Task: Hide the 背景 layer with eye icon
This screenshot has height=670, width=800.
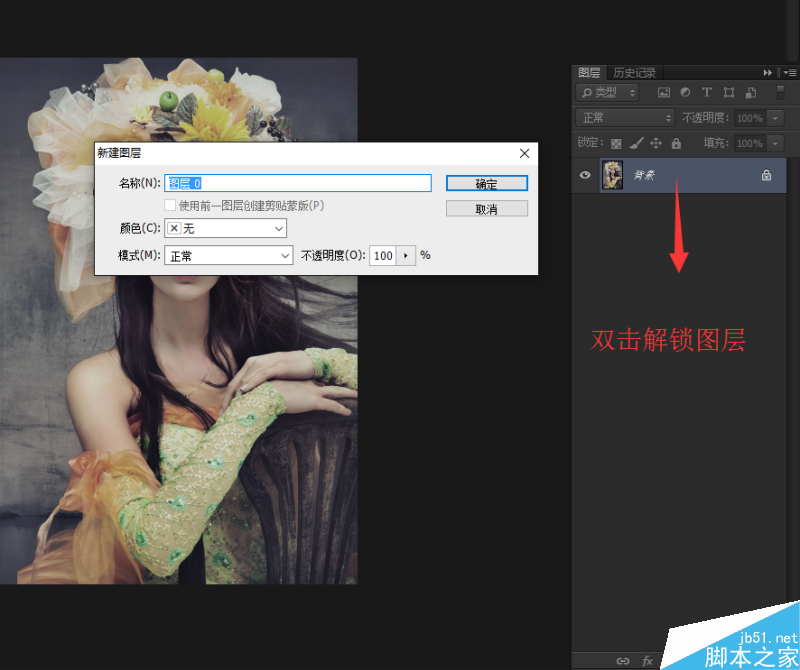Action: (585, 175)
